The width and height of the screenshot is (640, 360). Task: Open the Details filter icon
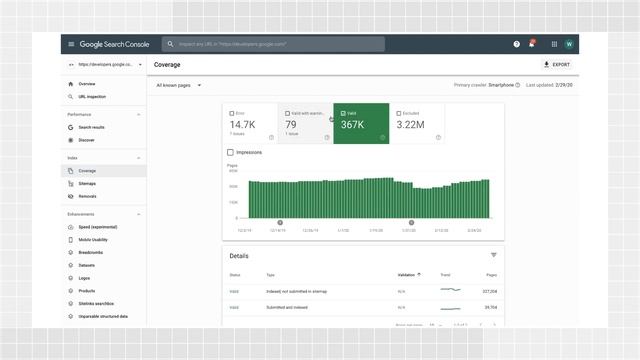(x=493, y=255)
